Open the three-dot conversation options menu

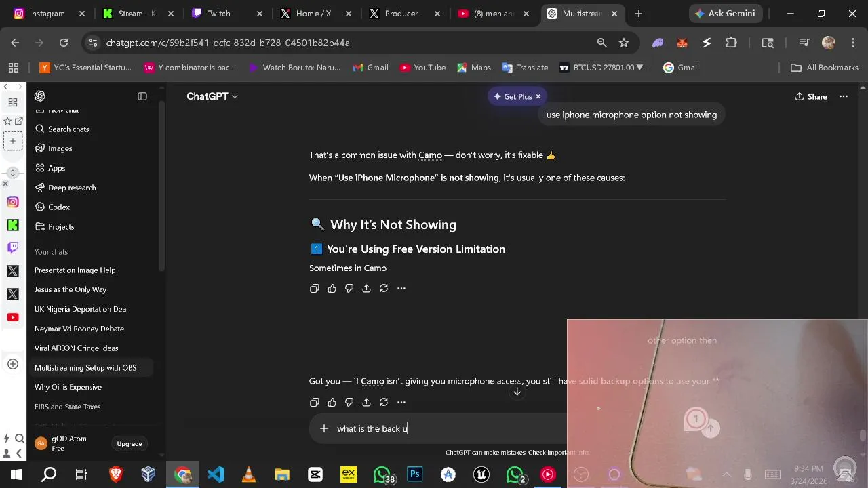844,96
